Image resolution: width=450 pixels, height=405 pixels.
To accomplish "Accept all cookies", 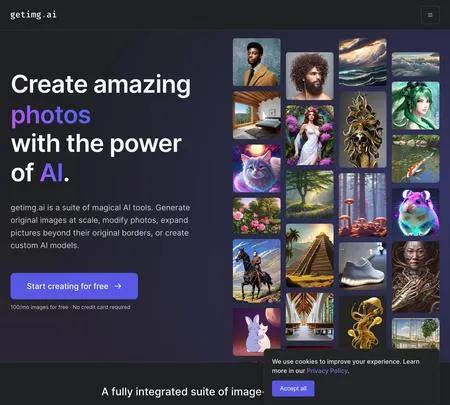I will 293,389.
